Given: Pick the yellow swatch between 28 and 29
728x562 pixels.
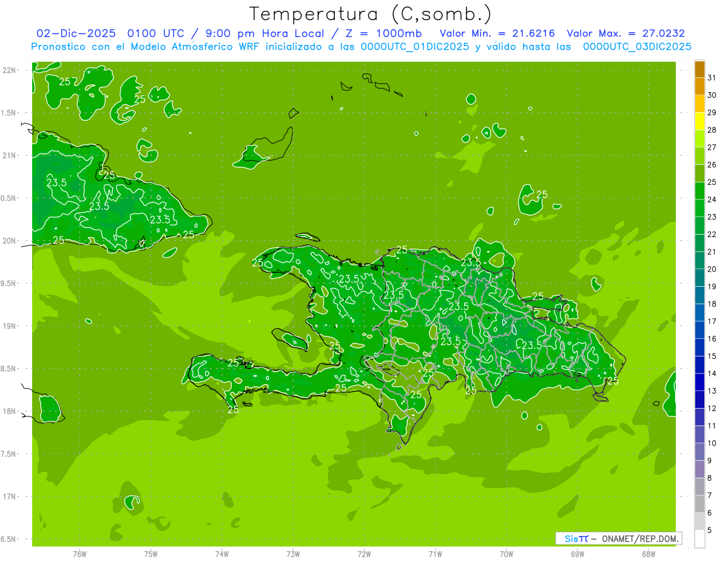Looking at the screenshot, I should click(699, 121).
